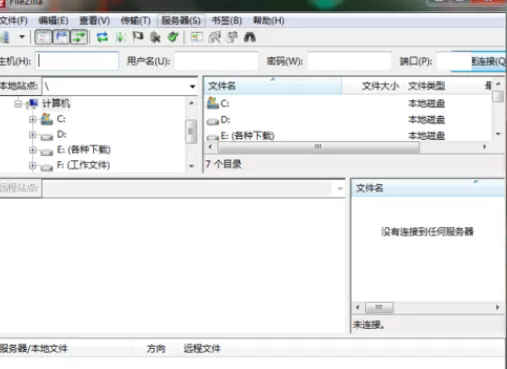Select F: (工作文件) in local tree
This screenshot has height=369, width=507.
(x=83, y=165)
